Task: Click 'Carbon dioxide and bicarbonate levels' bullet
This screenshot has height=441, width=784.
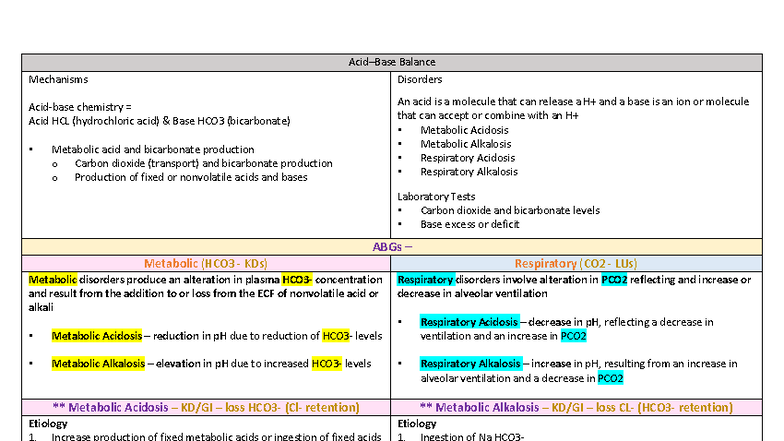Action: pyautogui.click(x=510, y=210)
